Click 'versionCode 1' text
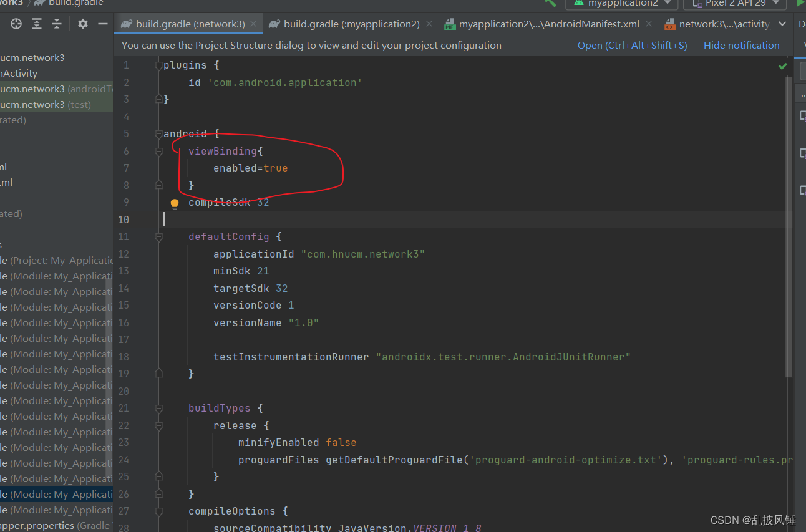The image size is (806, 532). click(253, 306)
